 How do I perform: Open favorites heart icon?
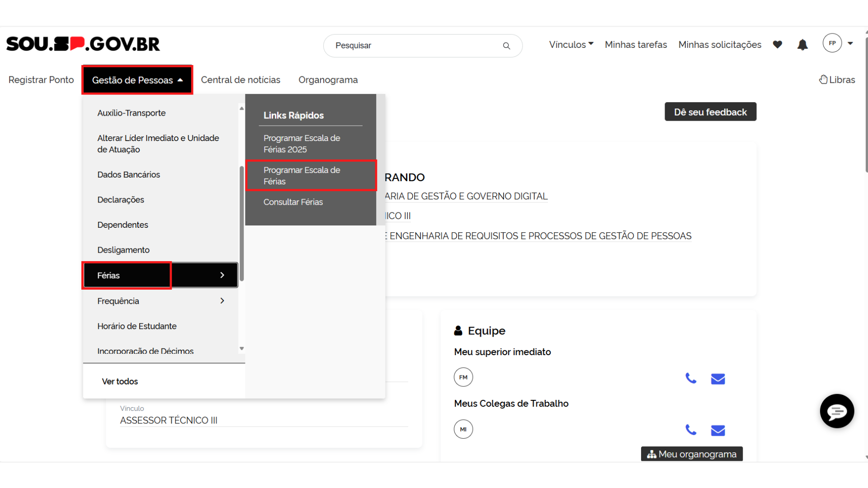pyautogui.click(x=777, y=44)
